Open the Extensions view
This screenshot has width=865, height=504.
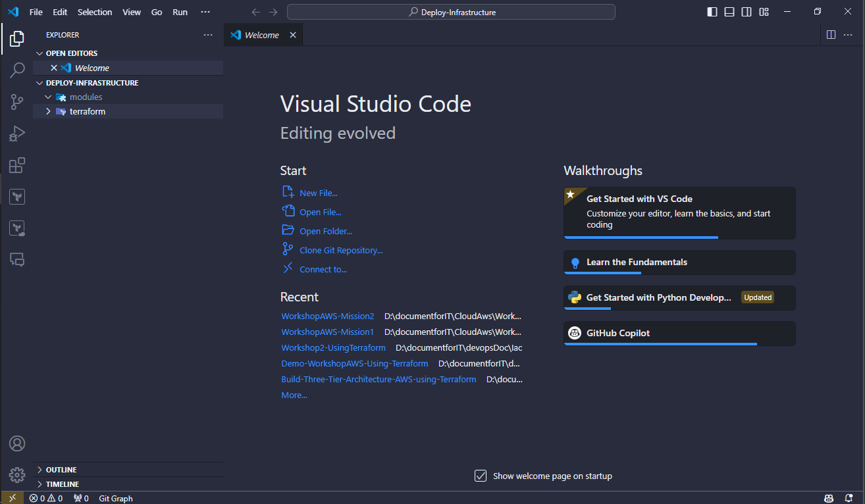tap(17, 165)
